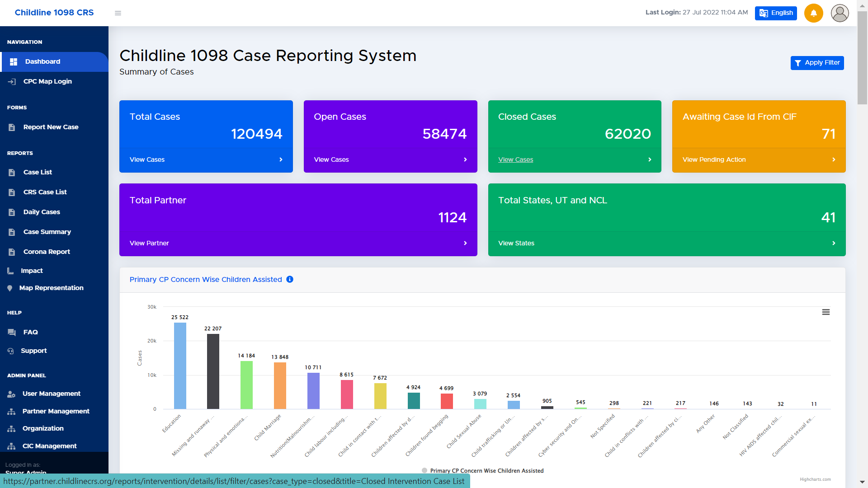Click the Impact chart icon
Viewport: 868px width, 488px height.
click(x=10, y=271)
